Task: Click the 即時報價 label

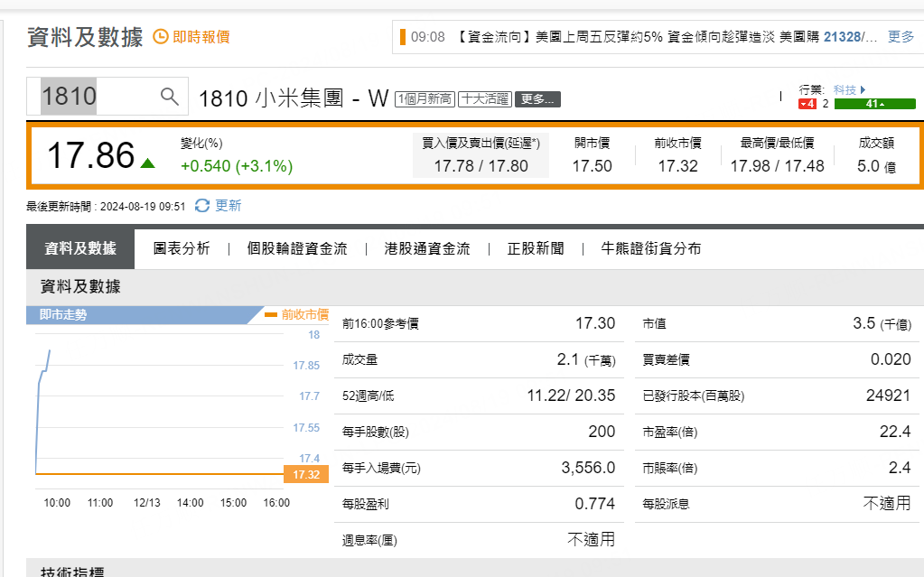Action: [x=201, y=37]
